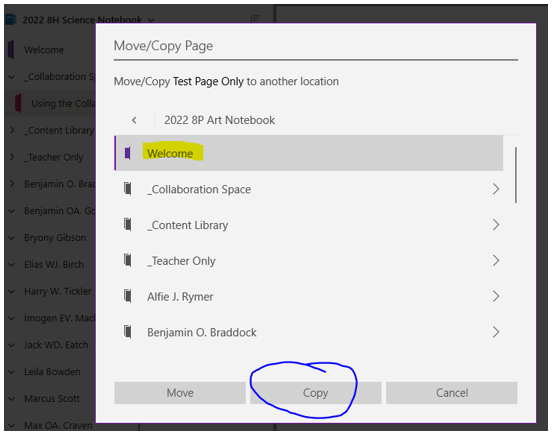Click the _Collaboration Space section group icon

(x=128, y=189)
